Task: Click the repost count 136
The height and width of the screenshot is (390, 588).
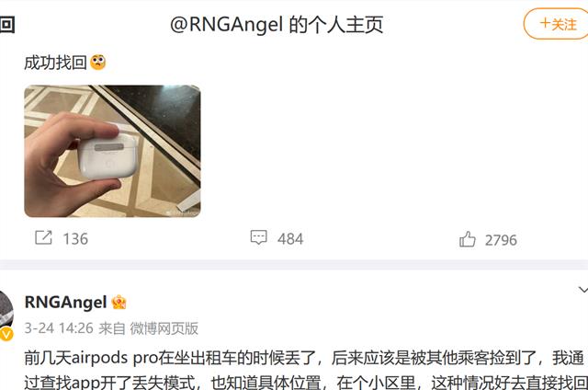Action: pos(75,239)
